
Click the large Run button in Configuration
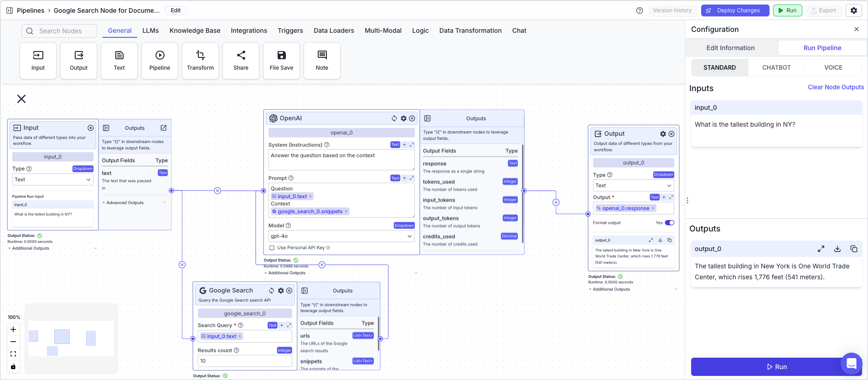point(776,367)
